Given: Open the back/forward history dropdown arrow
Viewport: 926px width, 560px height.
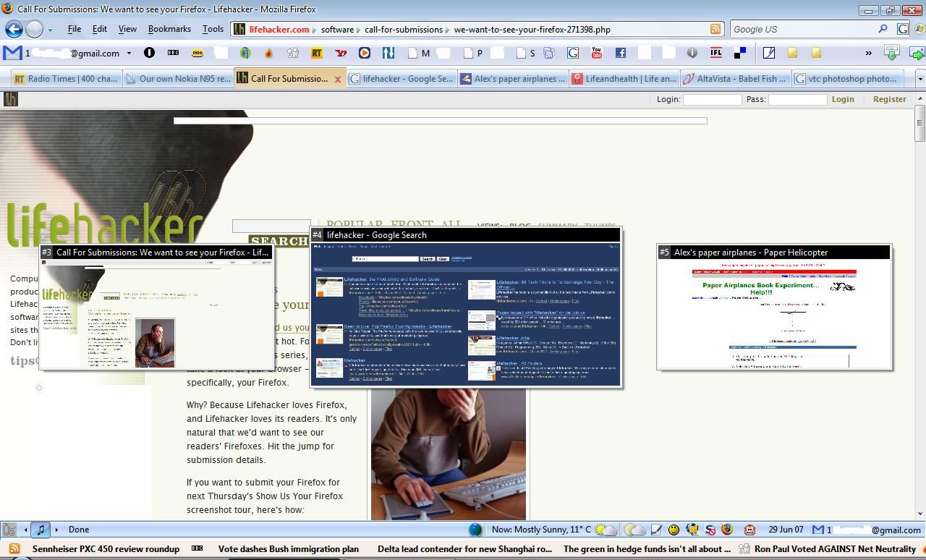Looking at the screenshot, I should point(50,30).
